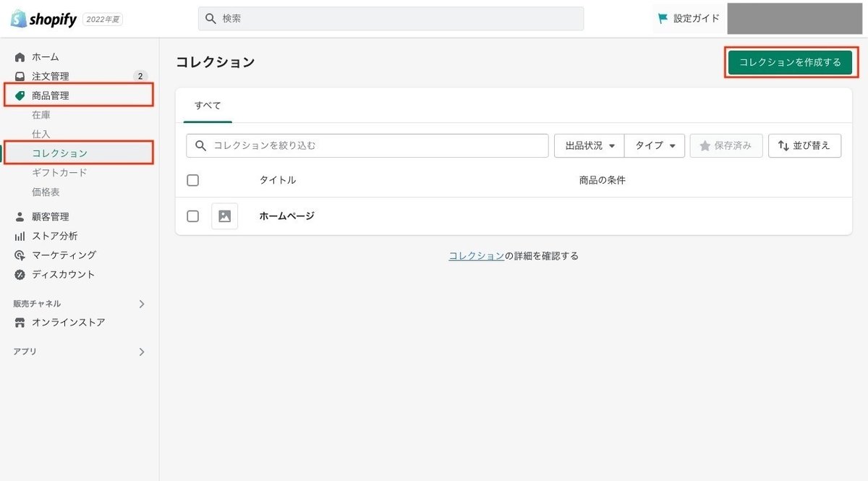Follow the コレクション details link
Viewport: 868px width, 481px height.
[477, 256]
